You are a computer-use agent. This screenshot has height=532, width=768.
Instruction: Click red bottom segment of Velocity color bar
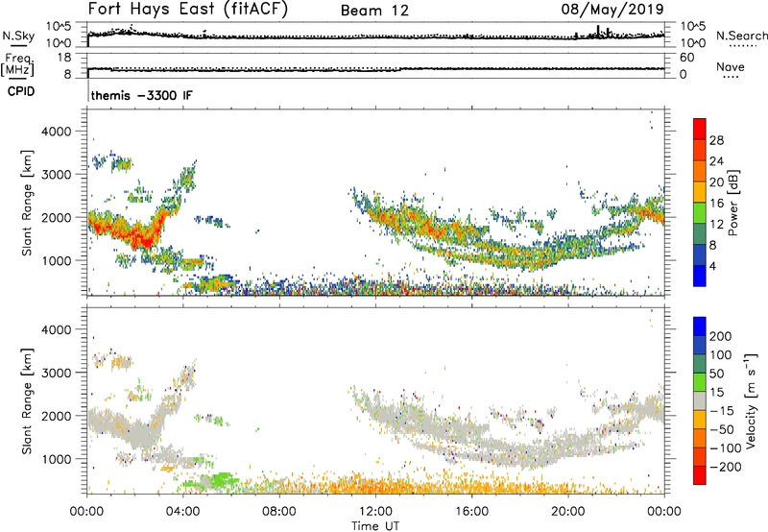(x=700, y=475)
